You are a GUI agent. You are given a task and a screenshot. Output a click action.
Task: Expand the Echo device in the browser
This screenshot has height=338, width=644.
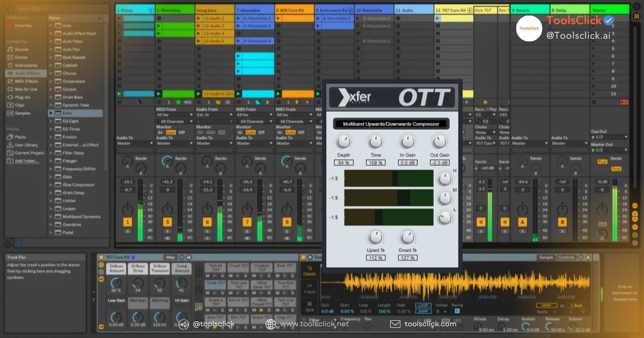click(x=51, y=113)
